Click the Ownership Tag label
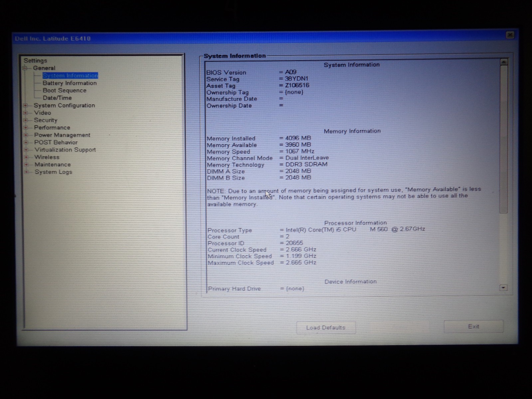This screenshot has width=532, height=399. click(x=228, y=92)
